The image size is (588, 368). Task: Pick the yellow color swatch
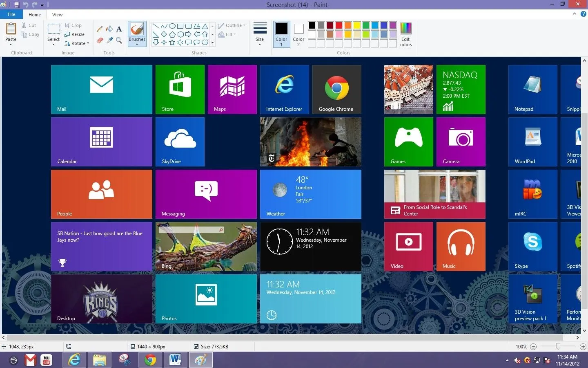coord(357,25)
